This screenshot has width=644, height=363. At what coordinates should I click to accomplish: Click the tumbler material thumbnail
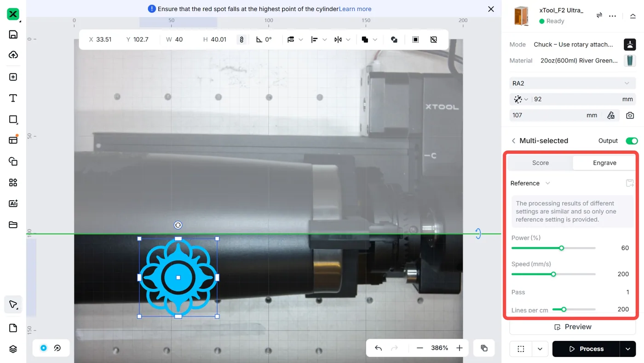point(630,60)
